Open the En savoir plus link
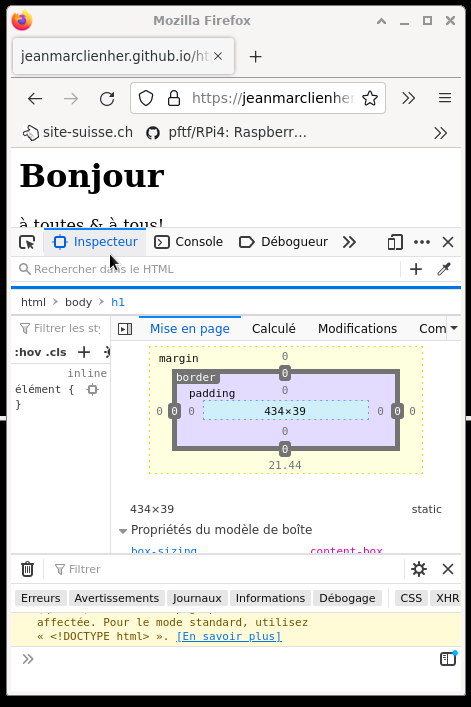The height and width of the screenshot is (707, 471). point(229,636)
